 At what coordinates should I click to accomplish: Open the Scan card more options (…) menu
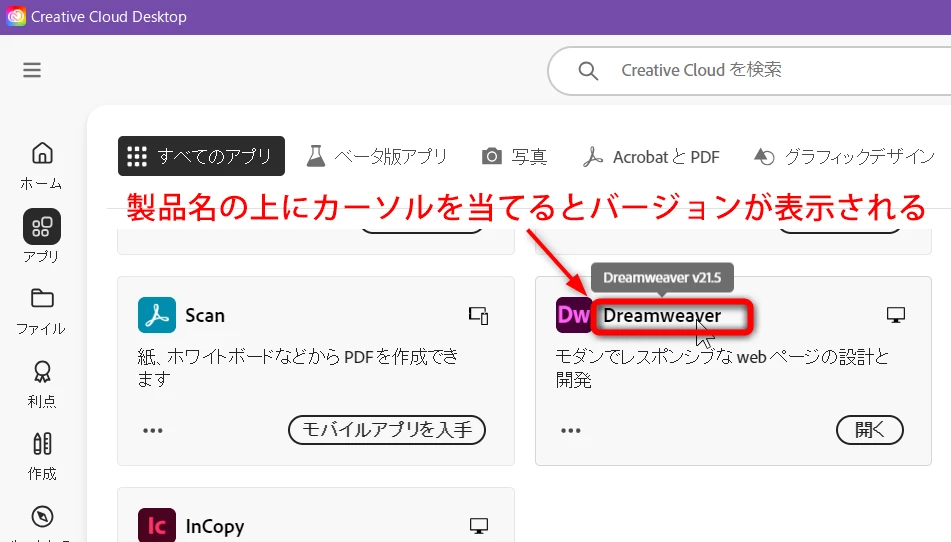[x=153, y=430]
